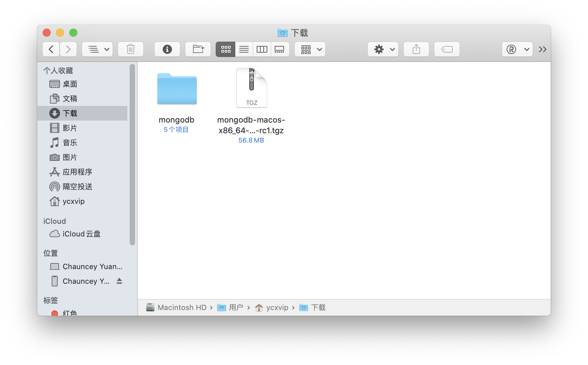The image size is (588, 365).
Task: Click the Get Info toolbar button
Action: [167, 49]
